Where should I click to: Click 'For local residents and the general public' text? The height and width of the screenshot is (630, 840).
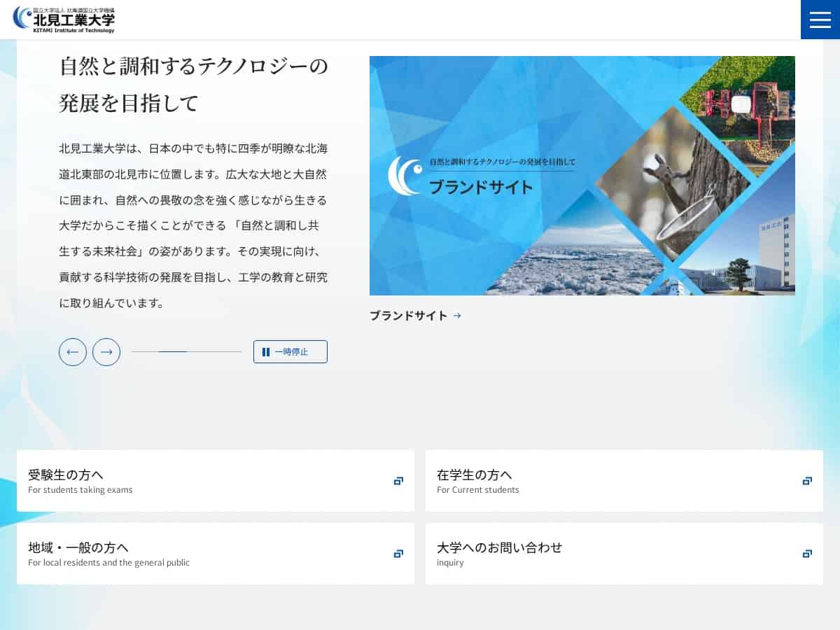[x=108, y=563]
